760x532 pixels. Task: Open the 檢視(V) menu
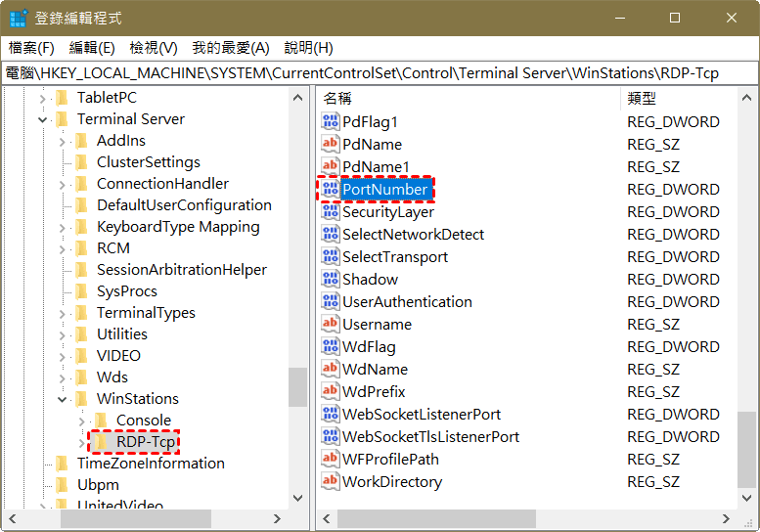154,48
